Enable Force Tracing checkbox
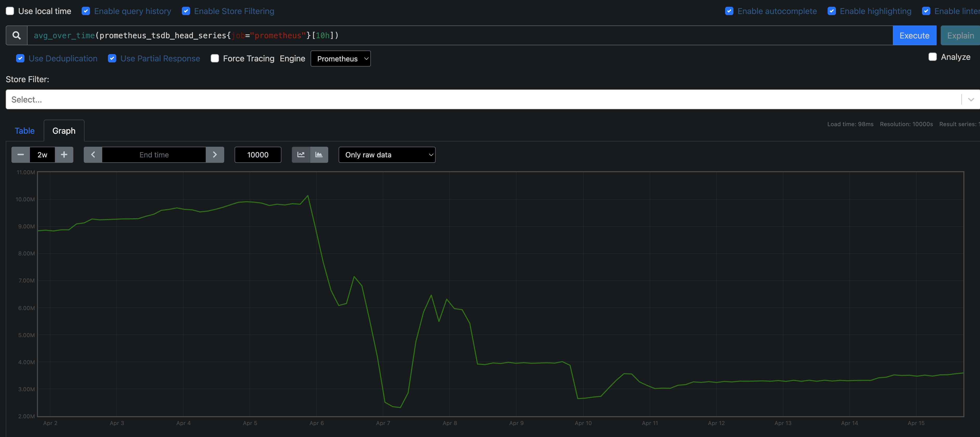This screenshot has height=437, width=980. (215, 58)
